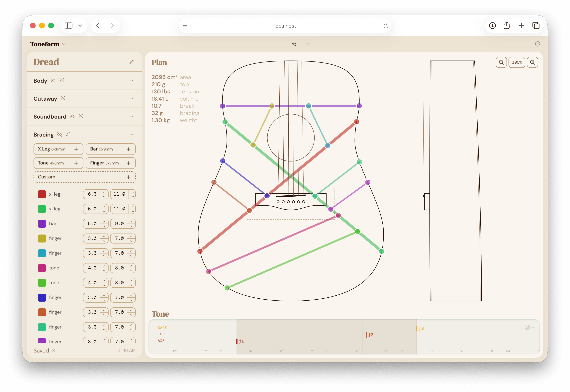The height and width of the screenshot is (392, 570).
Task: Click the pin icon next to Cutaway
Action: tap(63, 98)
